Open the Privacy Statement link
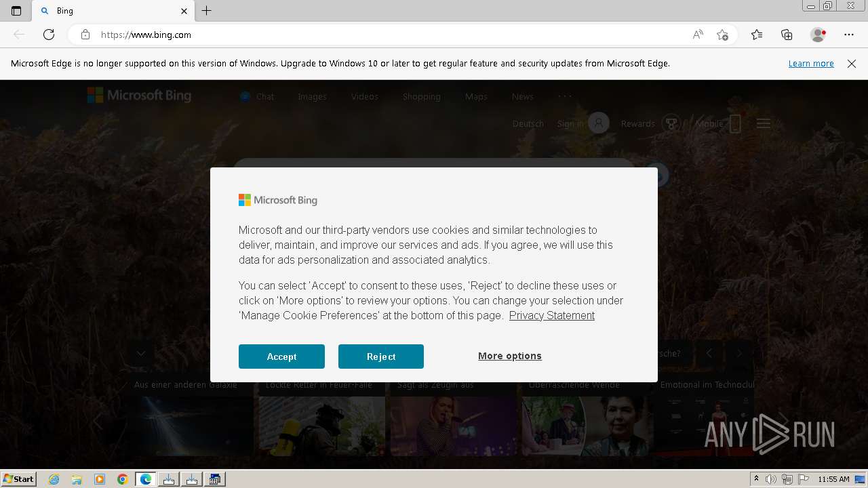868x488 pixels. point(552,315)
